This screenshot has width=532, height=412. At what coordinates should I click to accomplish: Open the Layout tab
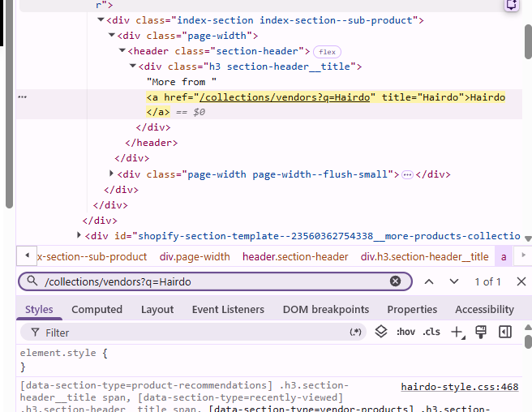pyautogui.click(x=157, y=310)
